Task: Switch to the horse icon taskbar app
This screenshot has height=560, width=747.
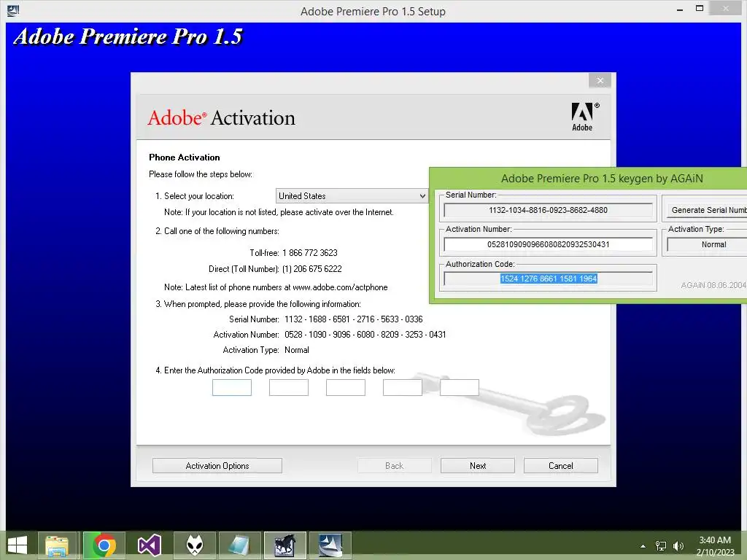Action: click(285, 545)
